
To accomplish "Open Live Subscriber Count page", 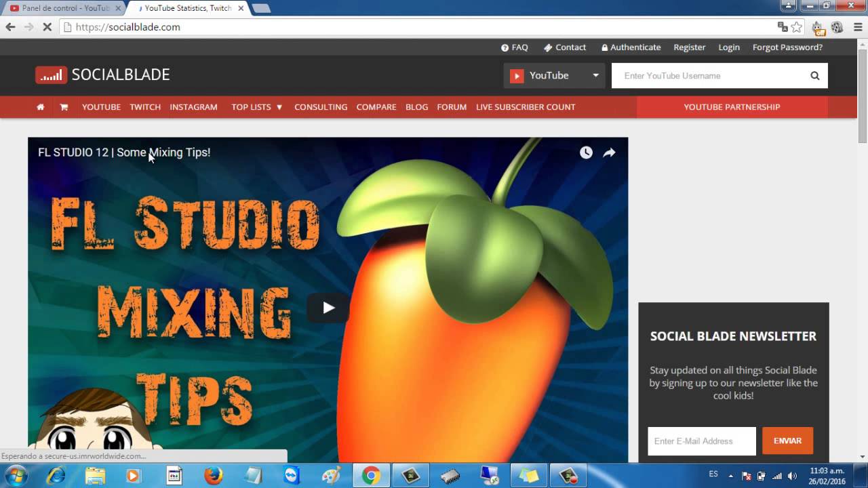I will click(526, 107).
